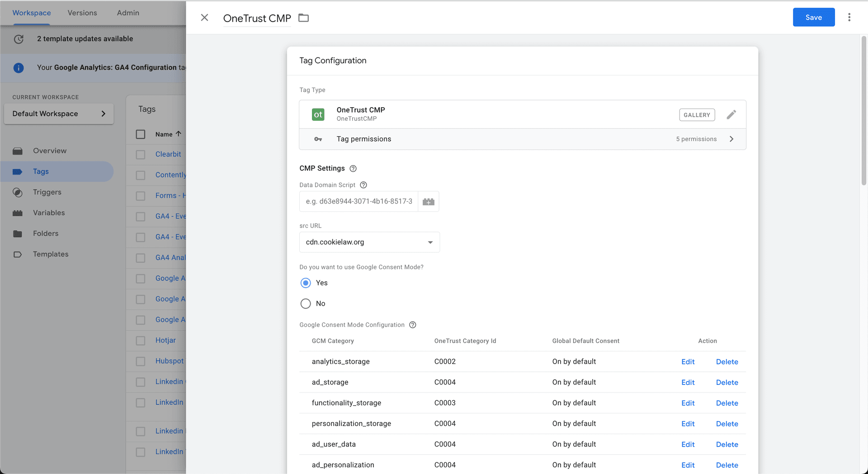This screenshot has height=474, width=868.
Task: Select Yes for Google Consent Mode
Action: click(x=306, y=283)
